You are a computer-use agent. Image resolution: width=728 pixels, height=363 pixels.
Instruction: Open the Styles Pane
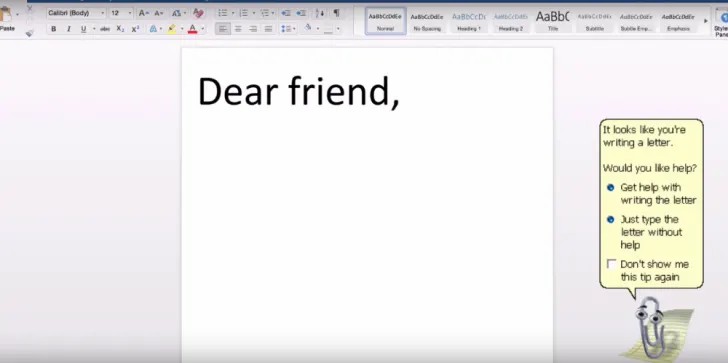point(722,22)
